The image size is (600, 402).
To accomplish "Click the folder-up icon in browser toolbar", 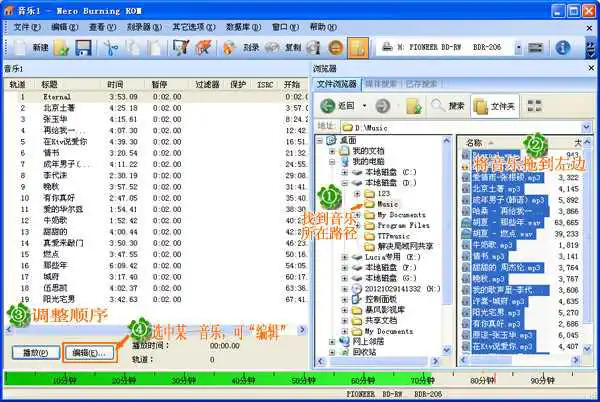I will click(414, 106).
